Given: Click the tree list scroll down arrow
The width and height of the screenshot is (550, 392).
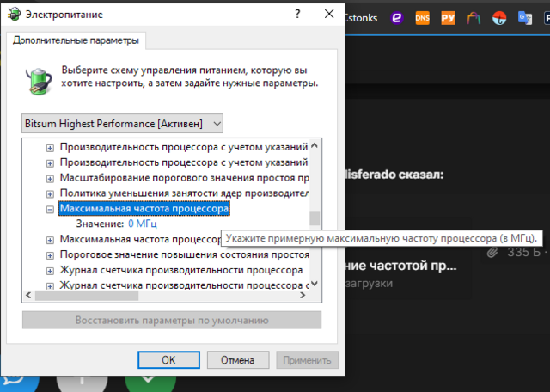Looking at the screenshot, I should [315, 283].
